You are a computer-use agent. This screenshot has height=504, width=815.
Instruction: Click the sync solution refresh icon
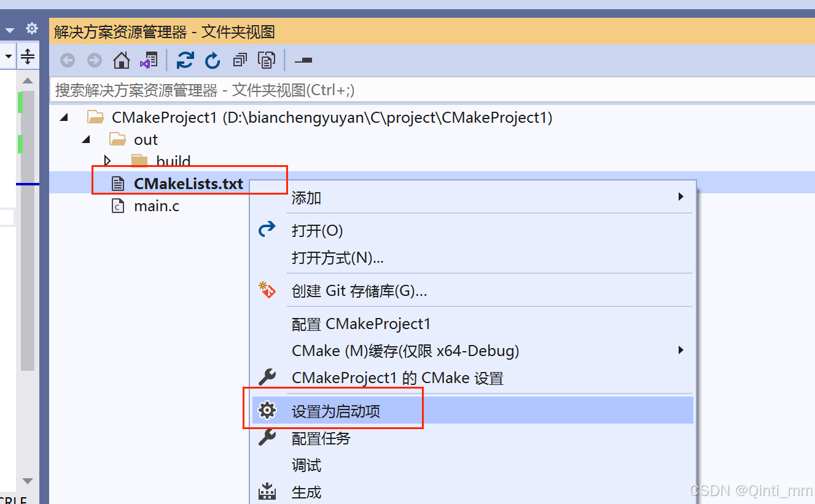pos(185,60)
